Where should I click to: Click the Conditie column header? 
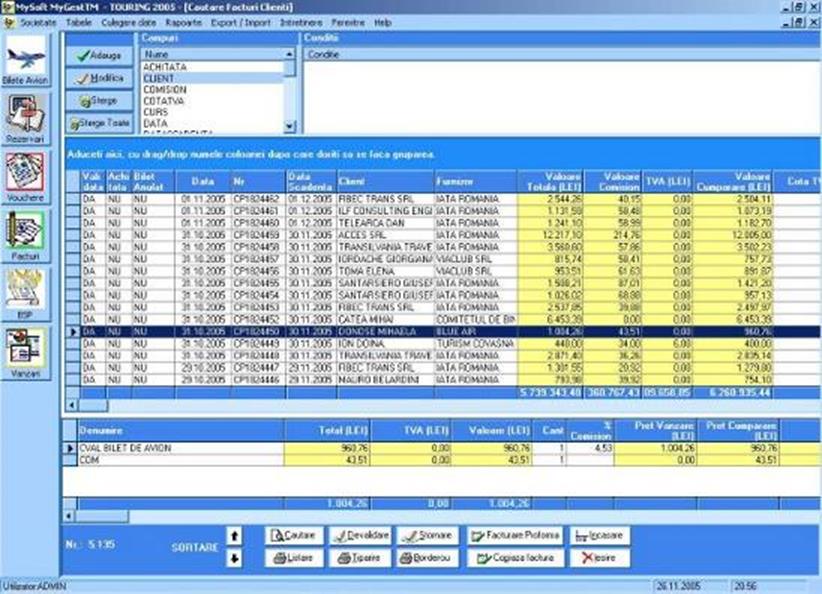tap(563, 54)
